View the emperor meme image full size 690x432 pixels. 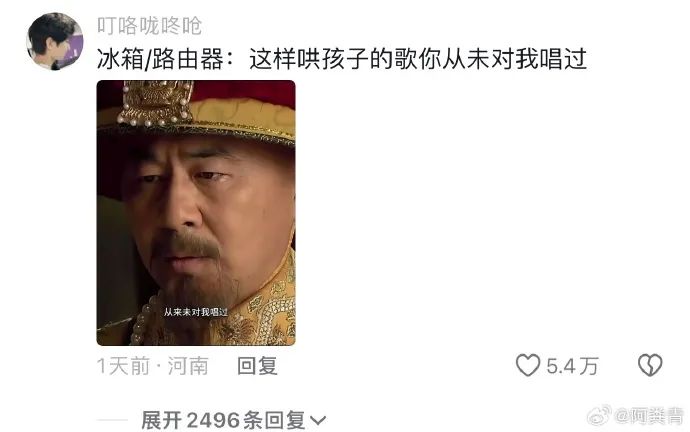pos(196,213)
